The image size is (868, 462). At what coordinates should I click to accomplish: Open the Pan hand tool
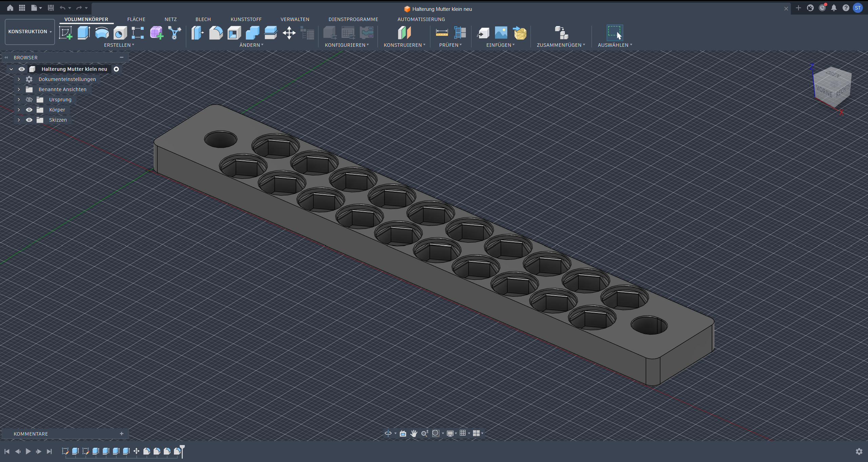414,433
